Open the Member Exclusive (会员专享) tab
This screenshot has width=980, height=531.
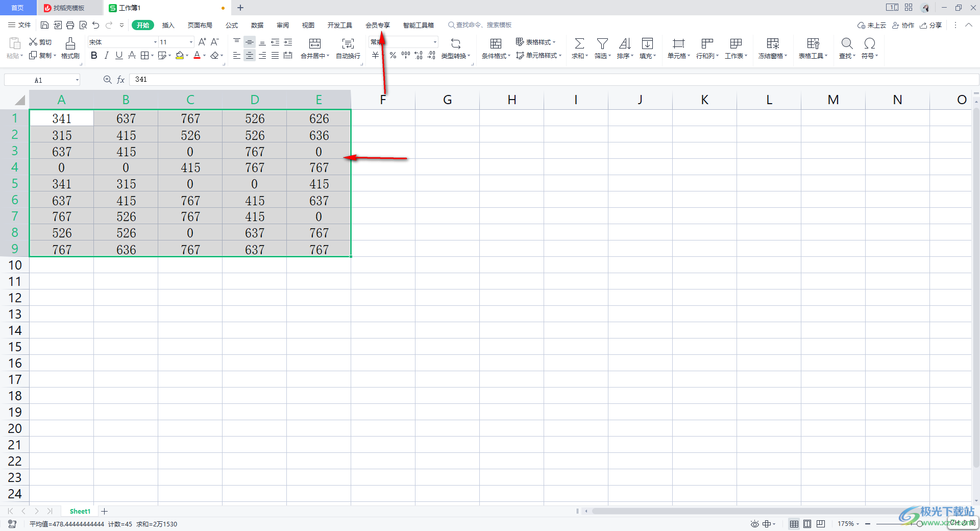click(378, 25)
